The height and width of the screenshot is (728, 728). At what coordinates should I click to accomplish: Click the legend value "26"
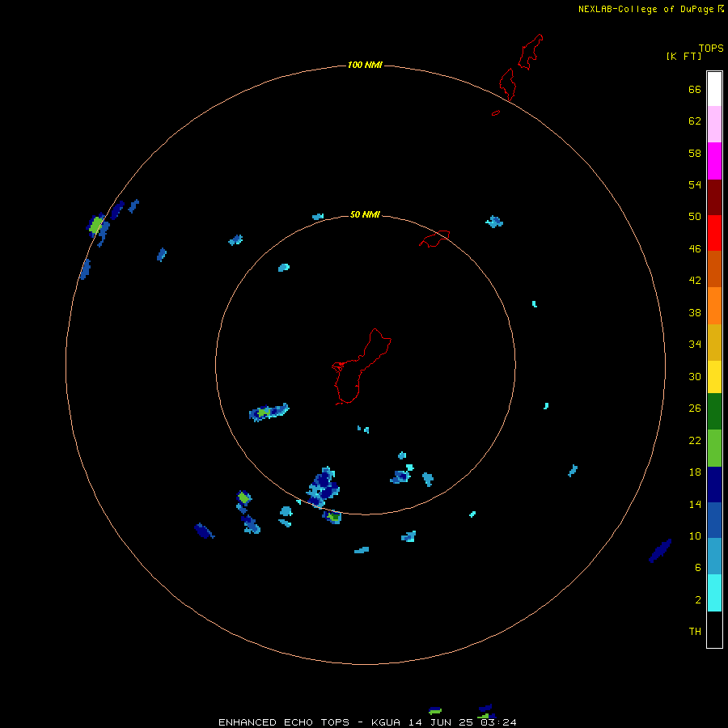(x=695, y=408)
